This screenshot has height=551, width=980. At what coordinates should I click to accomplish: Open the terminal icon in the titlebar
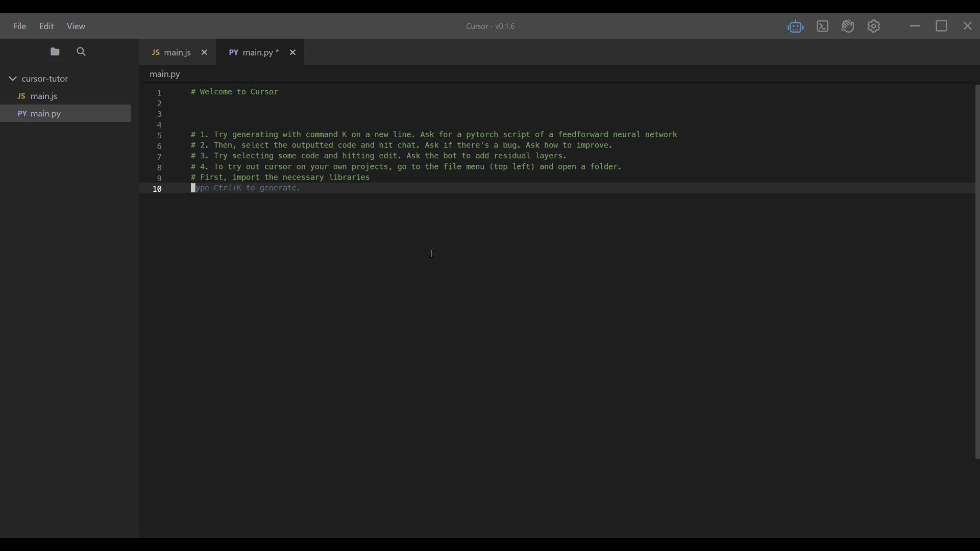823,26
